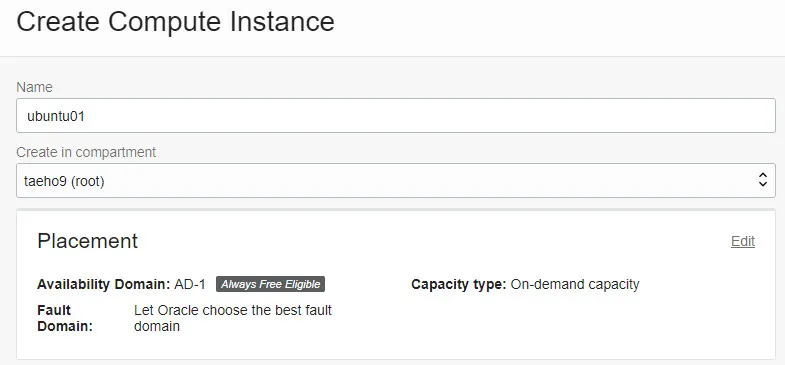The height and width of the screenshot is (365, 785).
Task: Click the 'Create in compartment' label
Action: point(86,152)
